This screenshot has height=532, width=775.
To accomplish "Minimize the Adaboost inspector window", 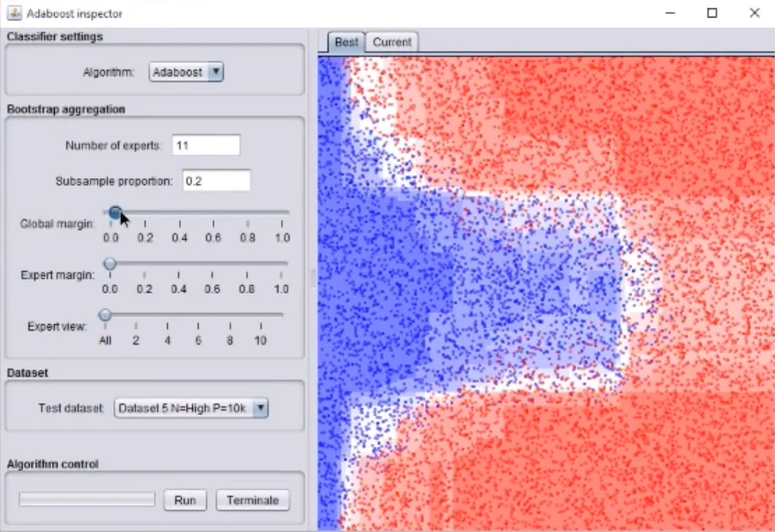I will tap(669, 13).
